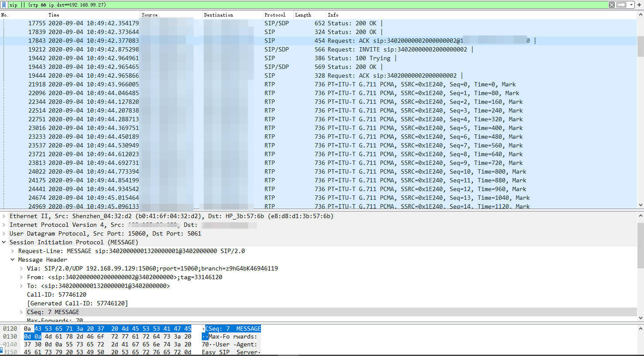This screenshot has height=356, width=644.
Task: Sort packets by the Time column header
Action: point(94,15)
